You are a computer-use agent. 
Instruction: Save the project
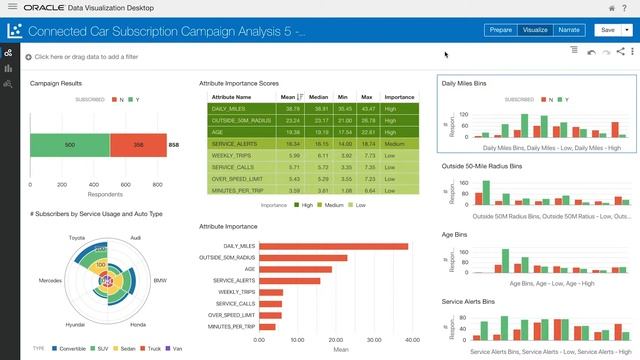pos(608,30)
